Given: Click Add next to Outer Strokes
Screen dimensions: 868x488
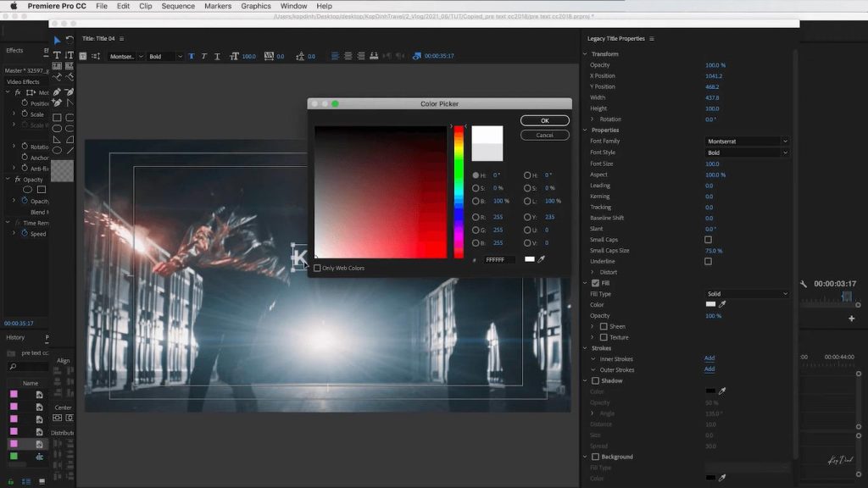Looking at the screenshot, I should pos(709,369).
